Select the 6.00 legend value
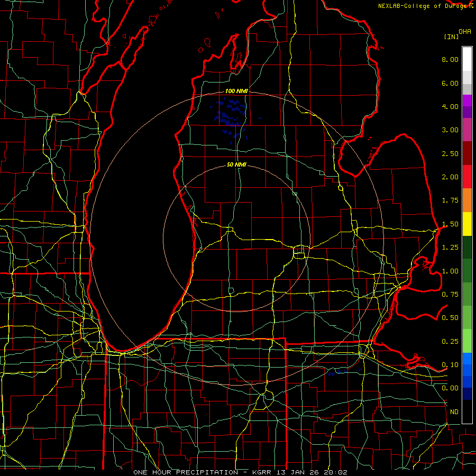Screen dimensions: 476x476 (450, 83)
